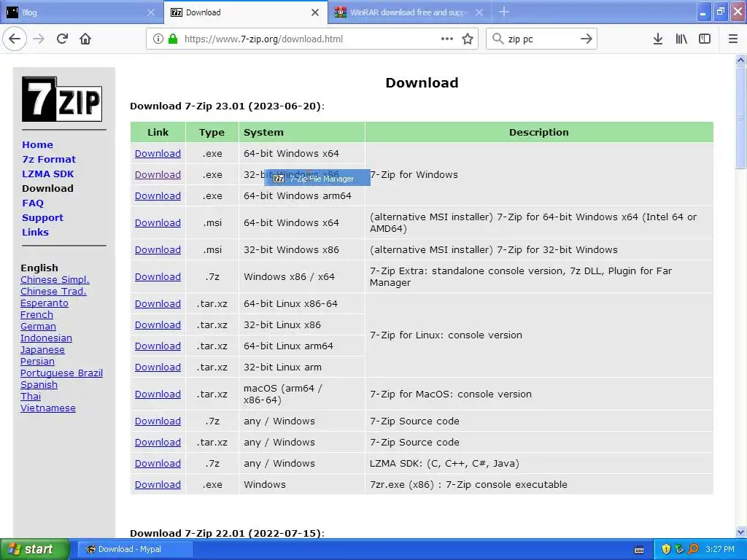Close the WinRAR download tab
The image size is (747, 560).
pos(479,12)
